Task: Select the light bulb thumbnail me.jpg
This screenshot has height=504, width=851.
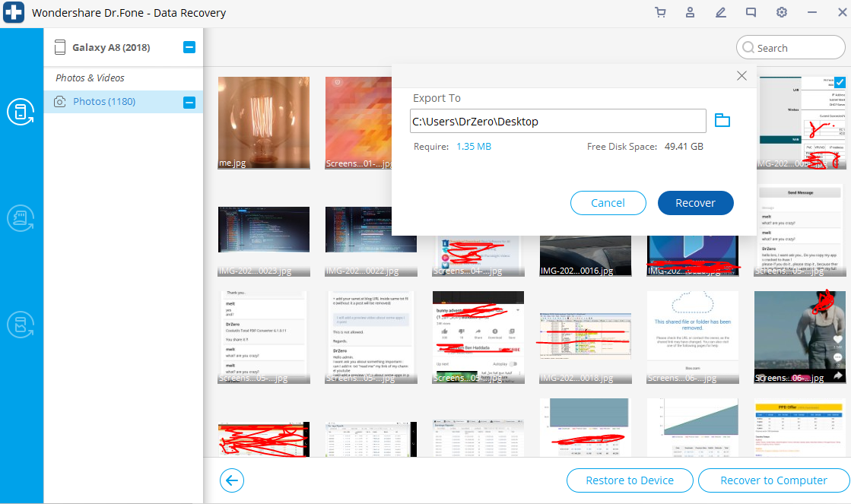Action: [263, 122]
